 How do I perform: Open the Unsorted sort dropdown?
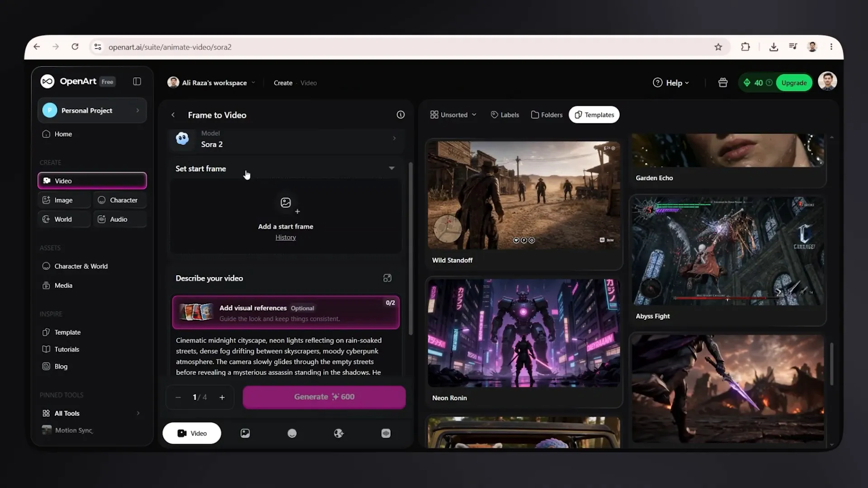tap(453, 115)
